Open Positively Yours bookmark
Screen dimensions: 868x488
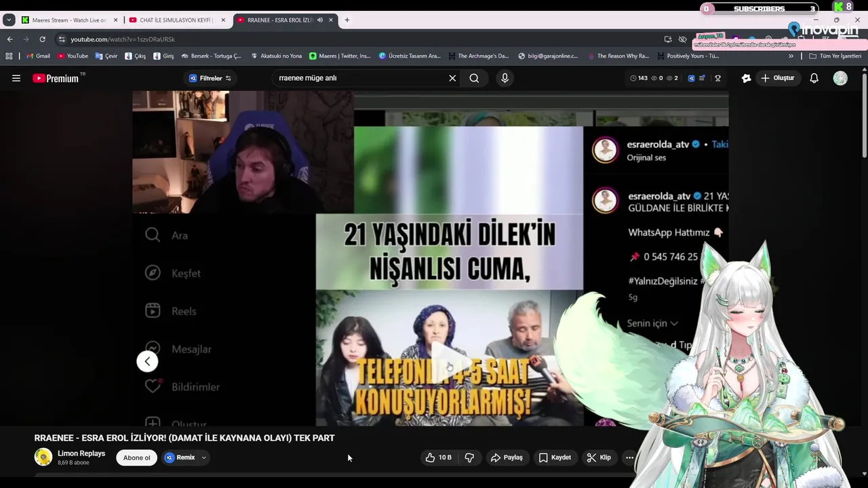(688, 56)
